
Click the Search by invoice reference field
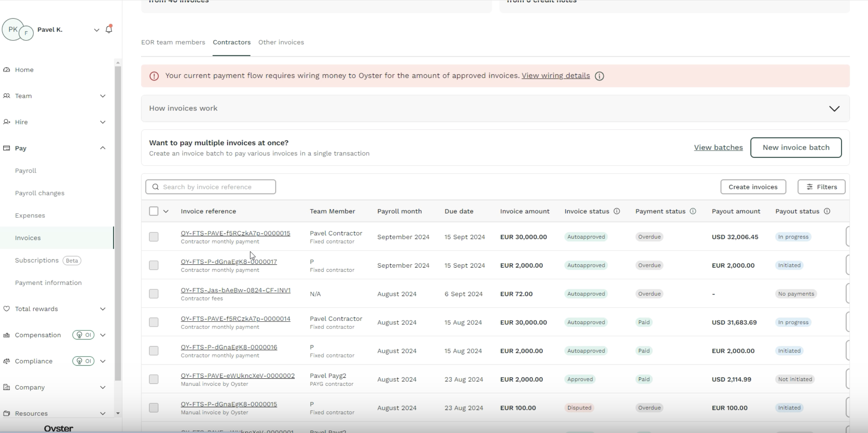tap(210, 187)
